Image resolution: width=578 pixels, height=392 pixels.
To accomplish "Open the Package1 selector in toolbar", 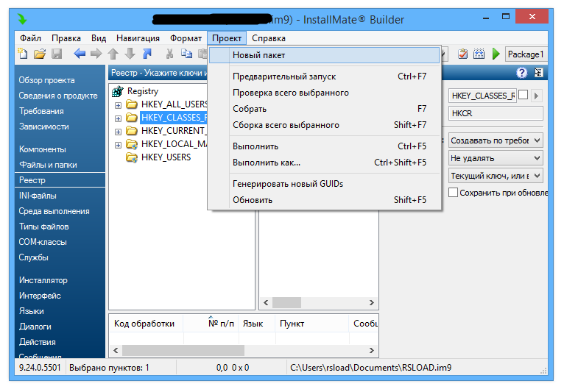I will click(x=526, y=54).
